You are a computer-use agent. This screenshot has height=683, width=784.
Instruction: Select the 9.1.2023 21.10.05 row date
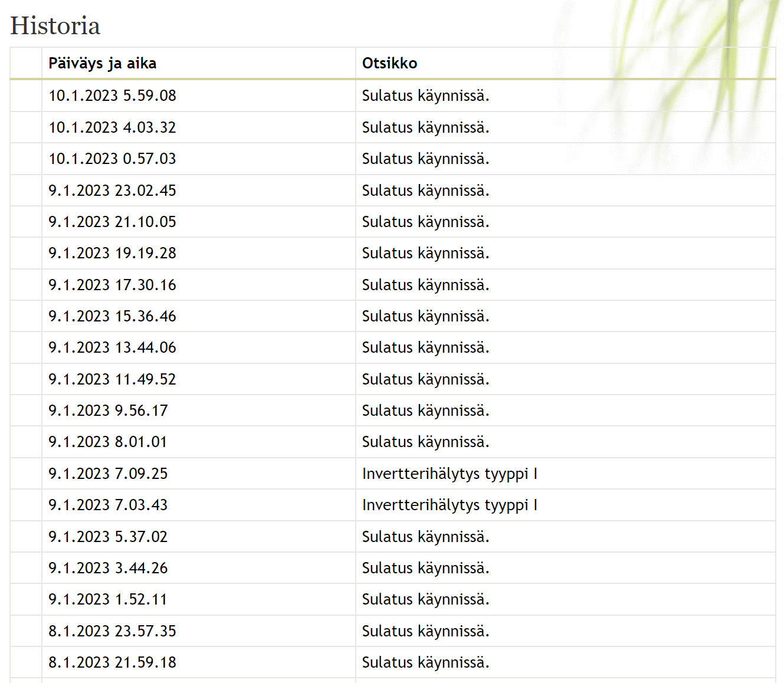coord(112,222)
